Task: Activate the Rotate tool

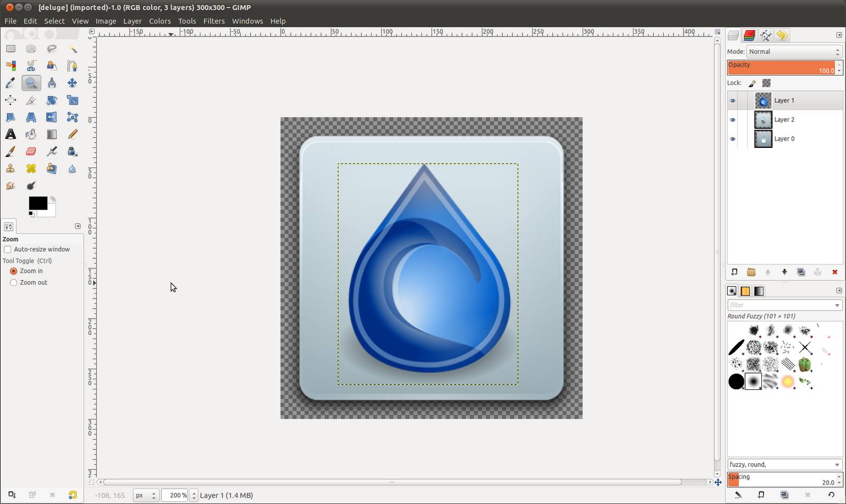Action: [52, 100]
